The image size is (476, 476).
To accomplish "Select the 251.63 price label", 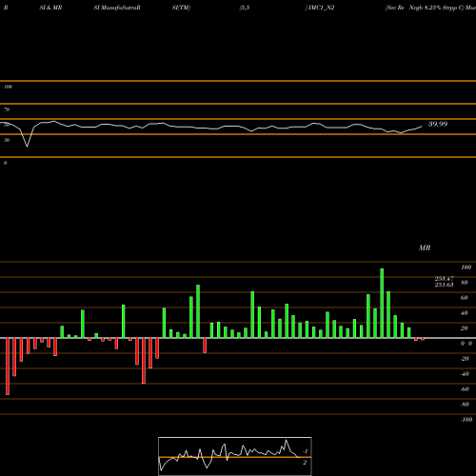I will tap(444, 285).
